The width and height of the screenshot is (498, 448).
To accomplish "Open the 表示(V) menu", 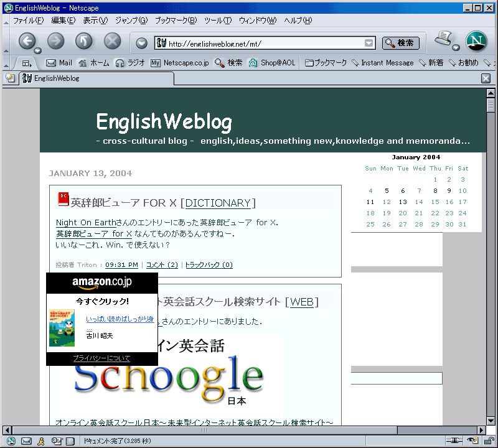I will point(95,21).
